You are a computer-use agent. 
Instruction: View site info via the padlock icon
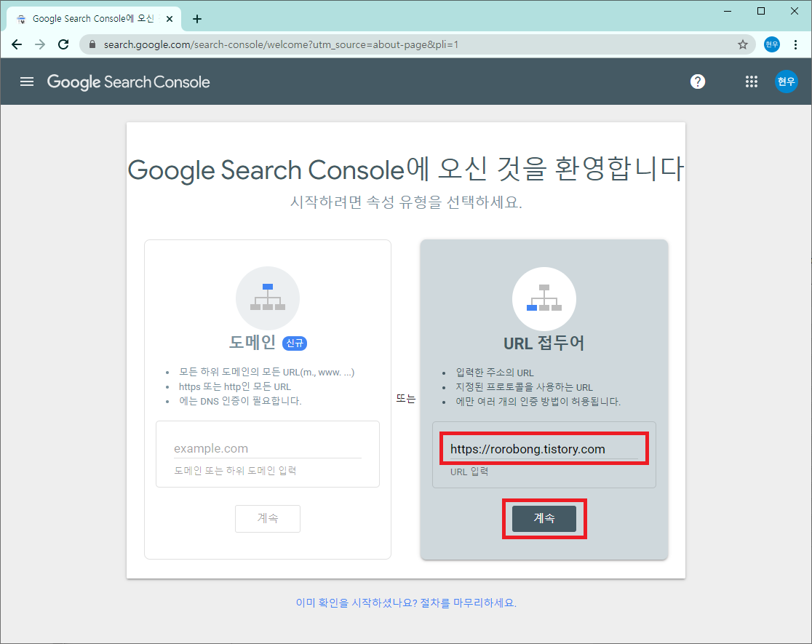click(x=92, y=44)
